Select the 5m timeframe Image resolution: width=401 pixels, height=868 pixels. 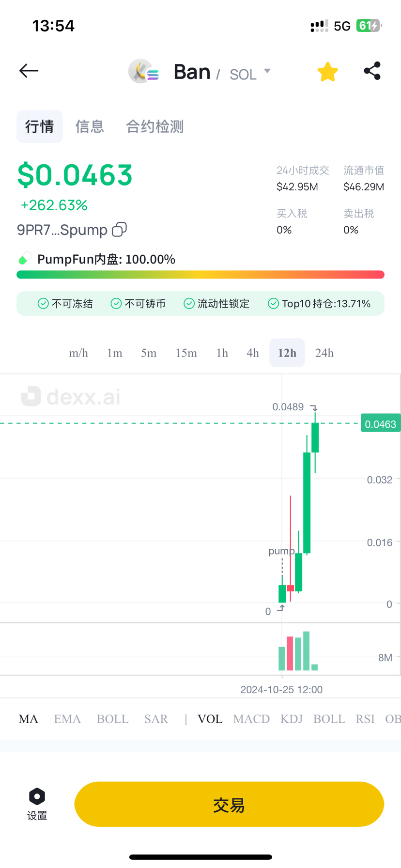point(149,353)
